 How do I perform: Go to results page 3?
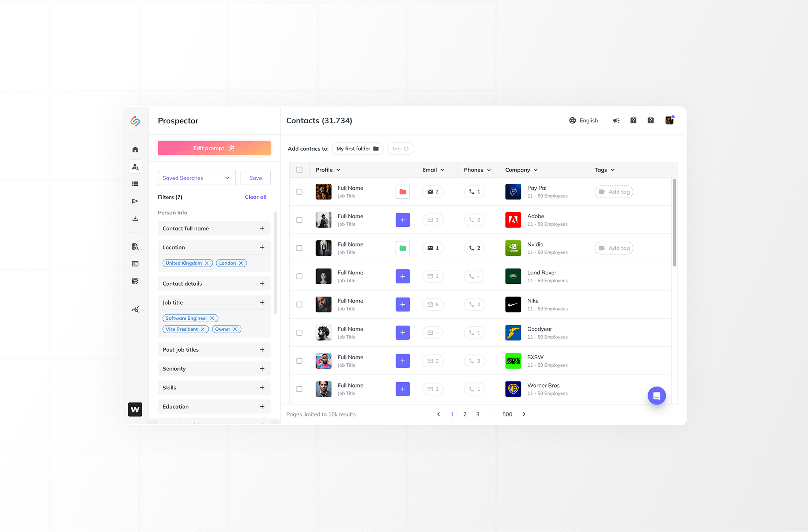click(x=478, y=414)
